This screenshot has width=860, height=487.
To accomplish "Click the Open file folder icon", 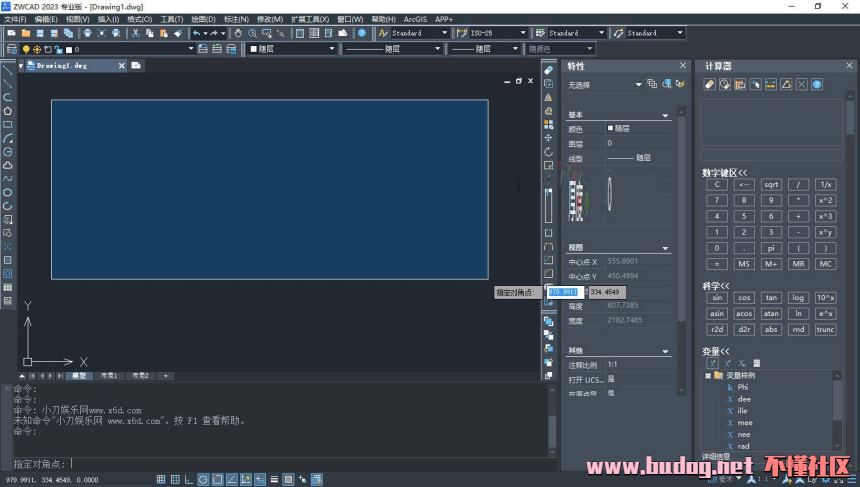I will coord(26,33).
